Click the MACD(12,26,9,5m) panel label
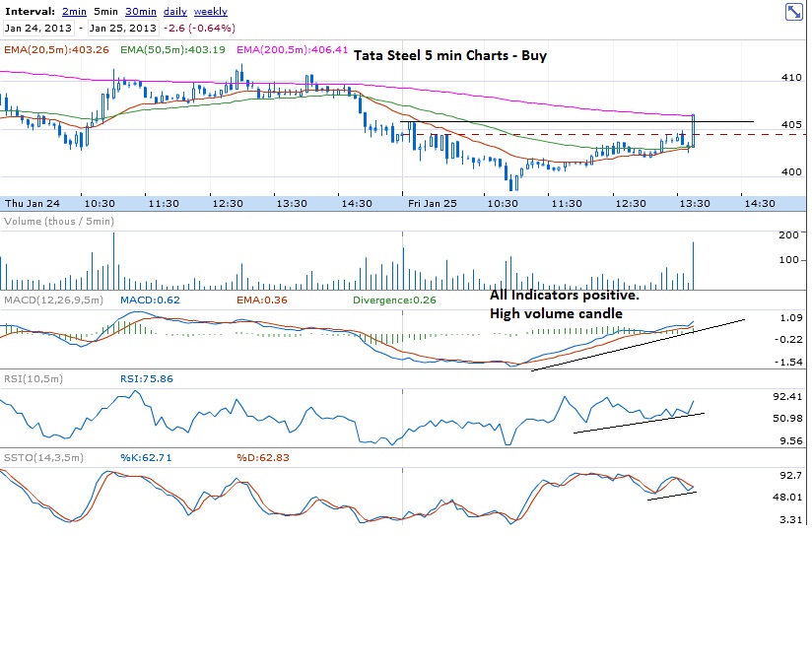 (x=53, y=300)
